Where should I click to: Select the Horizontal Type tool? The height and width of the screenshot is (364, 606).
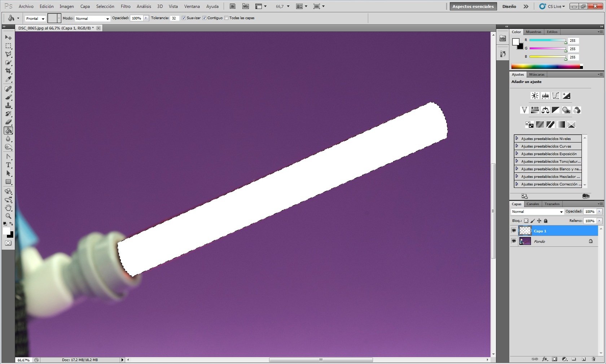click(8, 165)
